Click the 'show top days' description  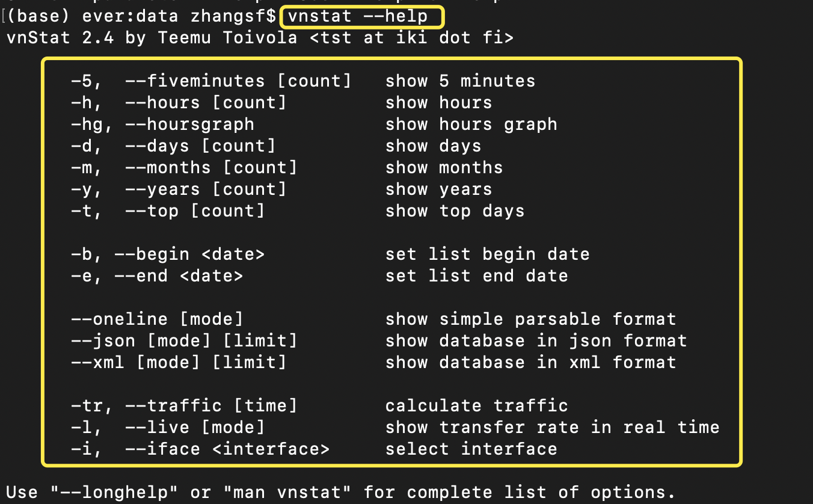pos(455,211)
